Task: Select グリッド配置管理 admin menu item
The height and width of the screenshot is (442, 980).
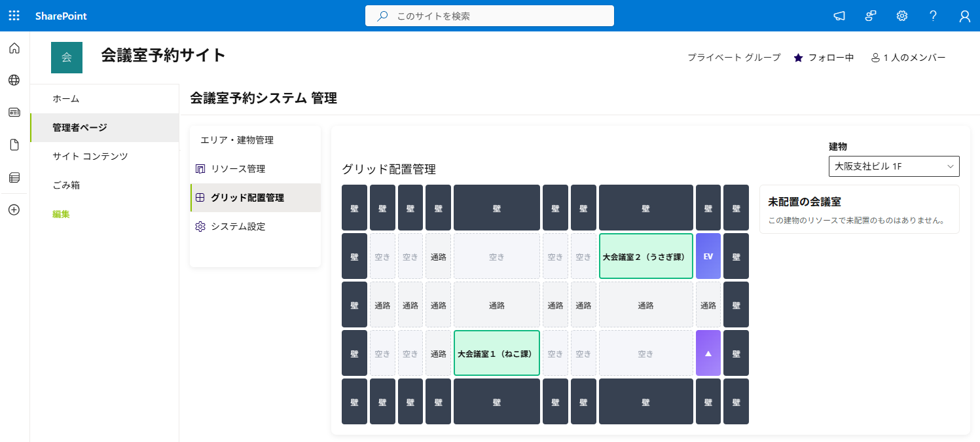Action: pos(255,198)
